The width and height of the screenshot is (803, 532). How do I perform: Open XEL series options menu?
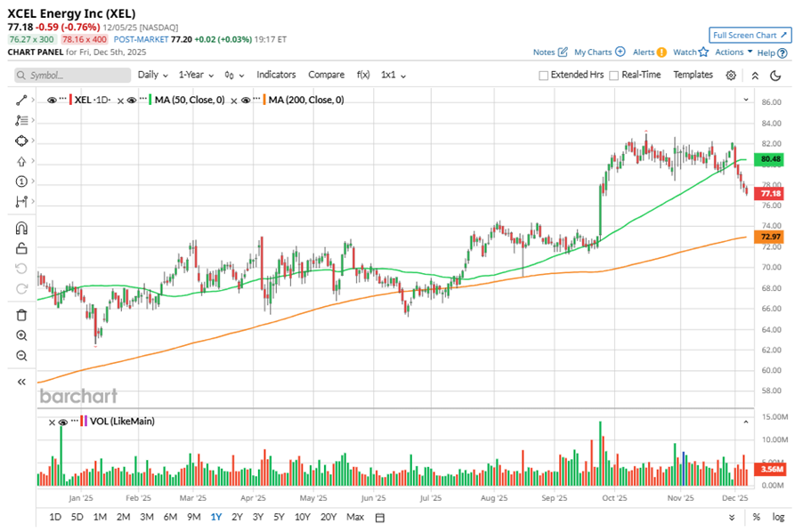[x=62, y=100]
